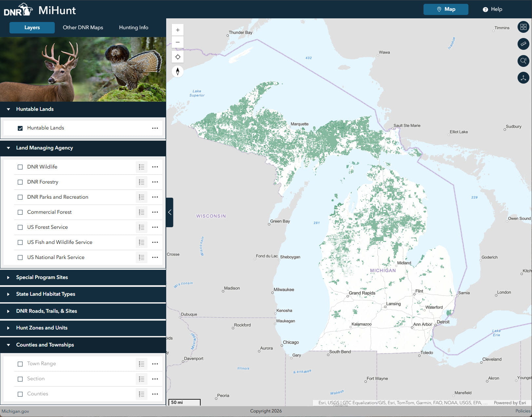
Task: Follow the Michigan.gov footer link
Action: pyautogui.click(x=15, y=411)
